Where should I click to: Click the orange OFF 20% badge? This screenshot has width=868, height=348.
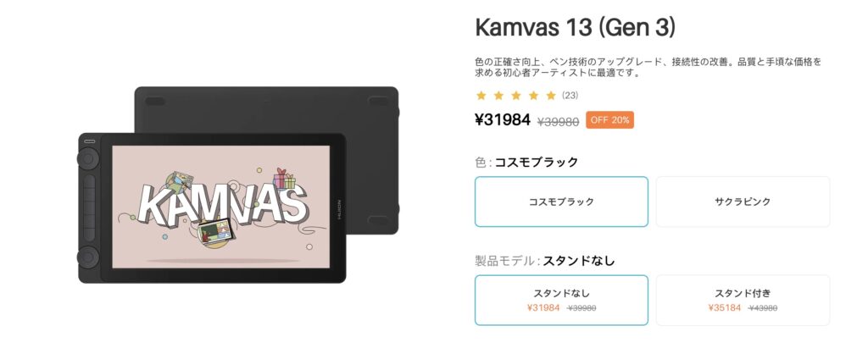tap(610, 119)
